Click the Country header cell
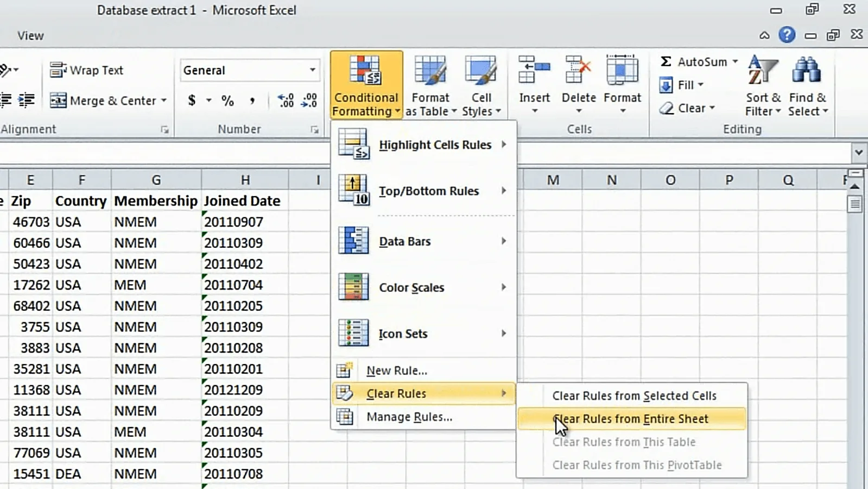The height and width of the screenshot is (489, 868). [82, 201]
